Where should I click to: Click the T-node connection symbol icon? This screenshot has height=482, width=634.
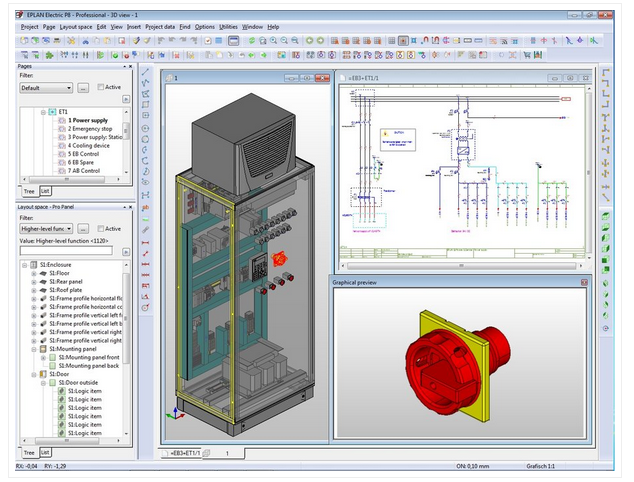point(605,118)
